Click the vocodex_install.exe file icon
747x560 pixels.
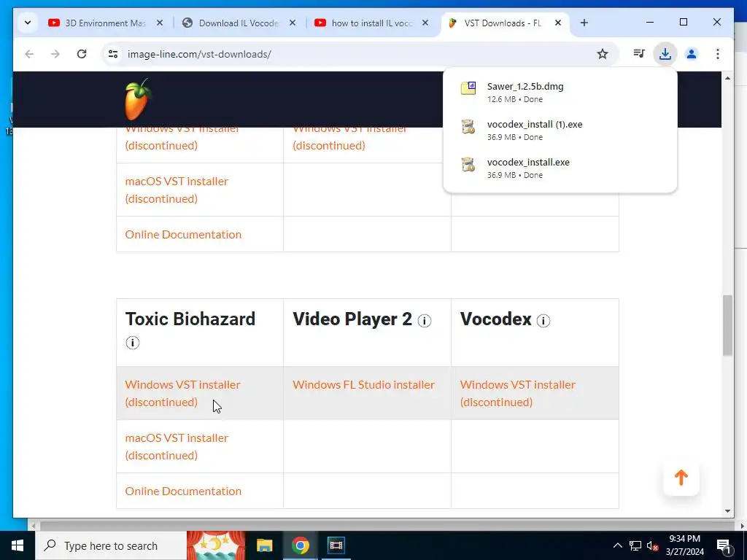[x=468, y=164]
